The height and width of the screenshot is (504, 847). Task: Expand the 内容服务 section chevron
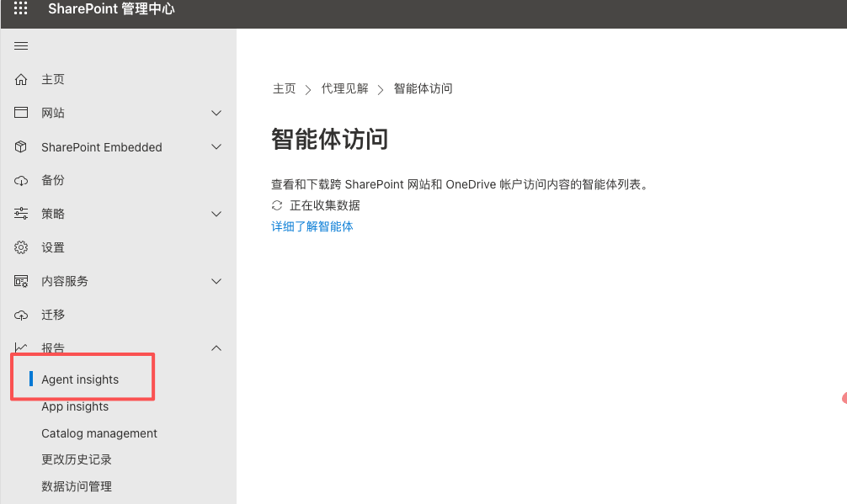[x=216, y=281]
